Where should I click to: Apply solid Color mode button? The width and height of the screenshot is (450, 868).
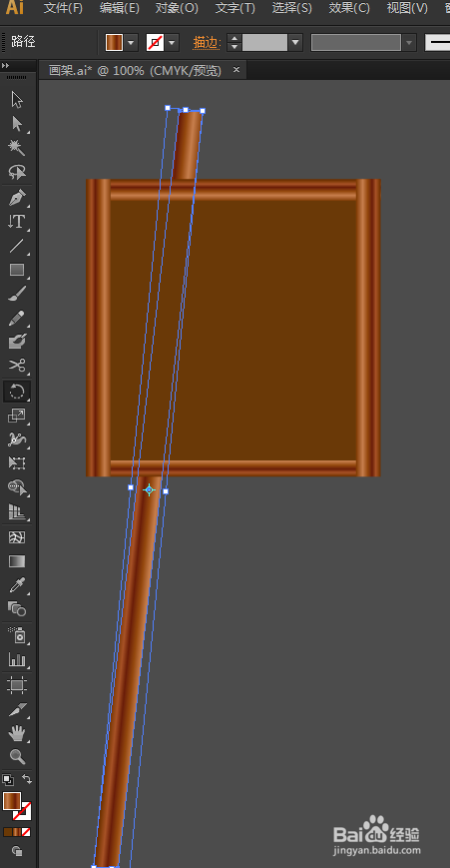click(8, 832)
